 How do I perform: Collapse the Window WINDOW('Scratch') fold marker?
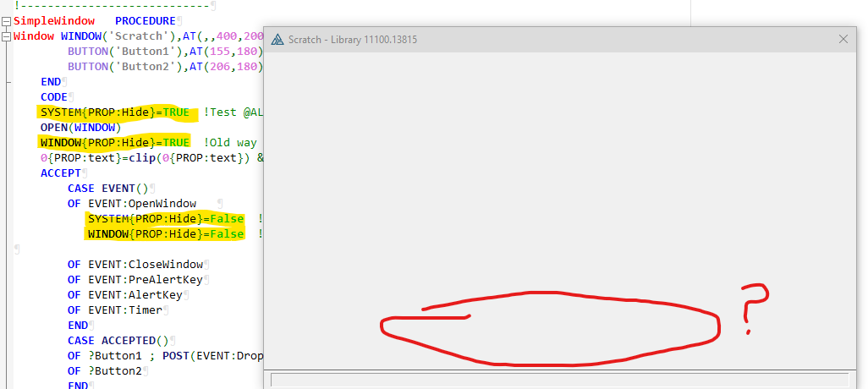pyautogui.click(x=6, y=36)
